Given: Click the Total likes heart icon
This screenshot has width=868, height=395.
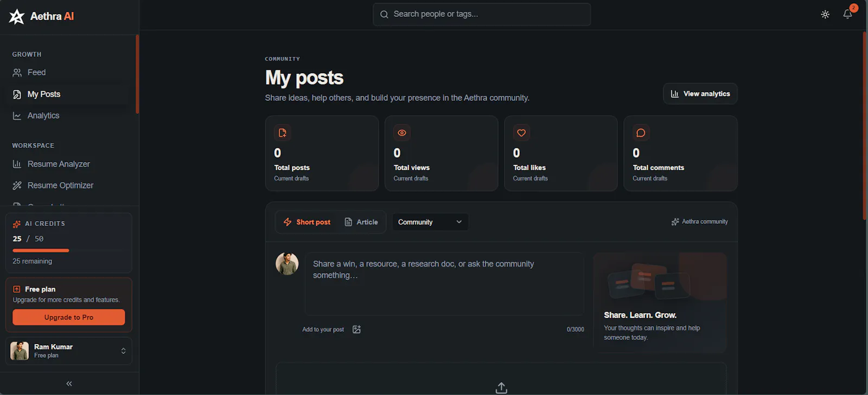Looking at the screenshot, I should [521, 133].
